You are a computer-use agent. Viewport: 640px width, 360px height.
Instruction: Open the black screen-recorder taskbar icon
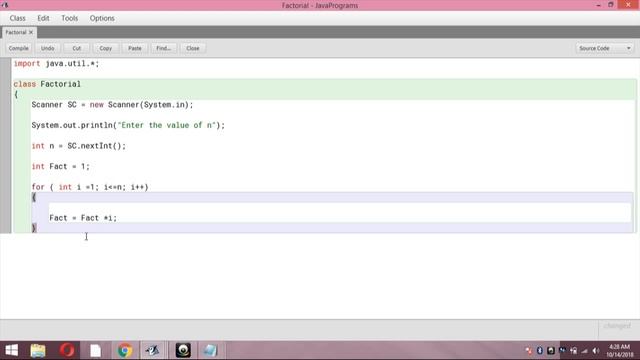(x=183, y=350)
